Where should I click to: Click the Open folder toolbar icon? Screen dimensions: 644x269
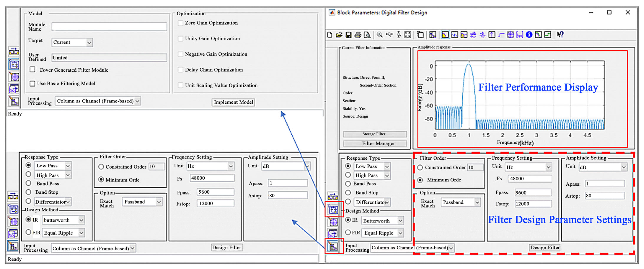[x=339, y=35]
